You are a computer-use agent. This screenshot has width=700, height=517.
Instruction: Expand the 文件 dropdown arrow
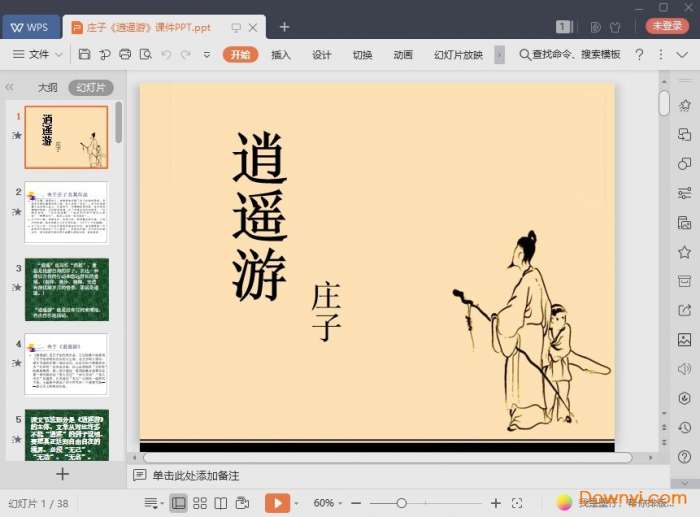[59, 55]
